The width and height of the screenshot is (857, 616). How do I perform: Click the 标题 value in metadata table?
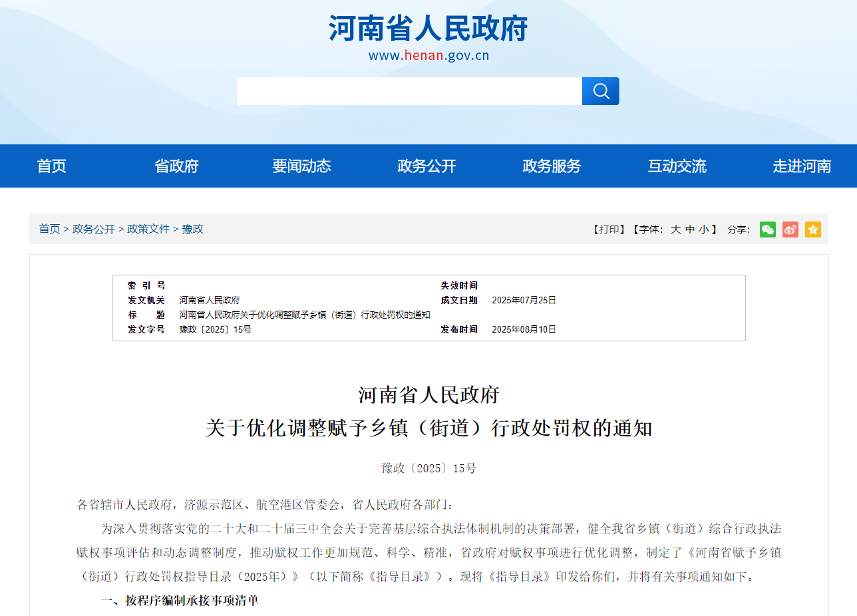(305, 315)
